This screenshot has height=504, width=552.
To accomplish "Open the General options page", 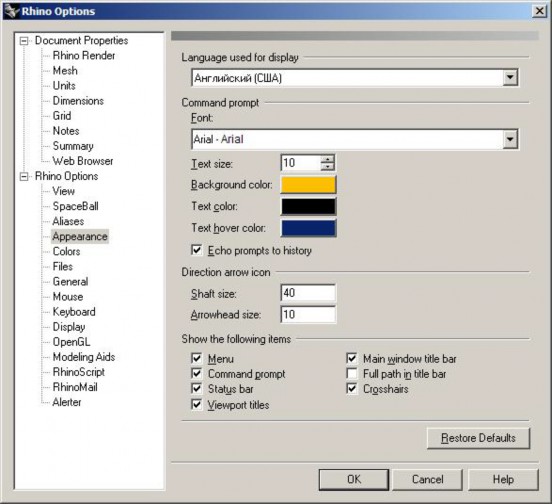I will [70, 282].
